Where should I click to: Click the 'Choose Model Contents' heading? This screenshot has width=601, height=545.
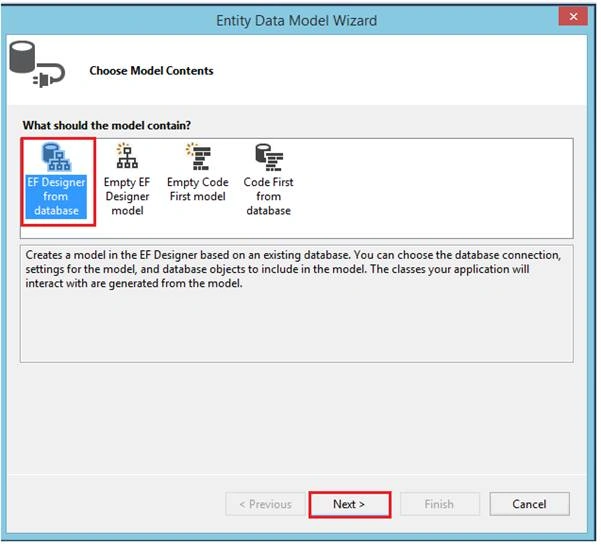tap(152, 71)
